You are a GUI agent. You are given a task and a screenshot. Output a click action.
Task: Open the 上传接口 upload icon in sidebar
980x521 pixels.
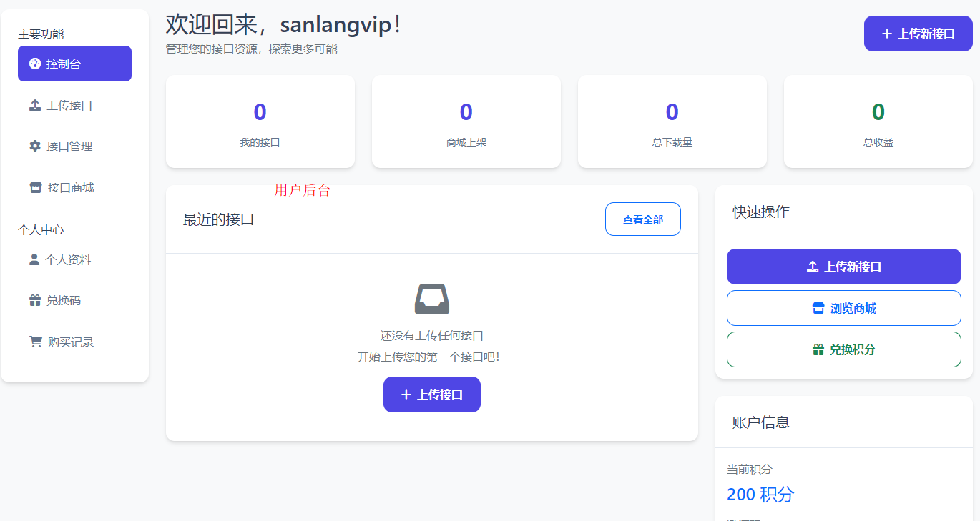point(34,104)
